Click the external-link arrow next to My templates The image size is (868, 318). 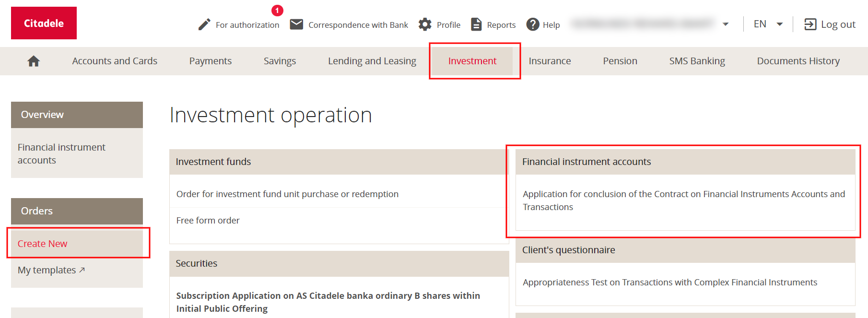(82, 270)
